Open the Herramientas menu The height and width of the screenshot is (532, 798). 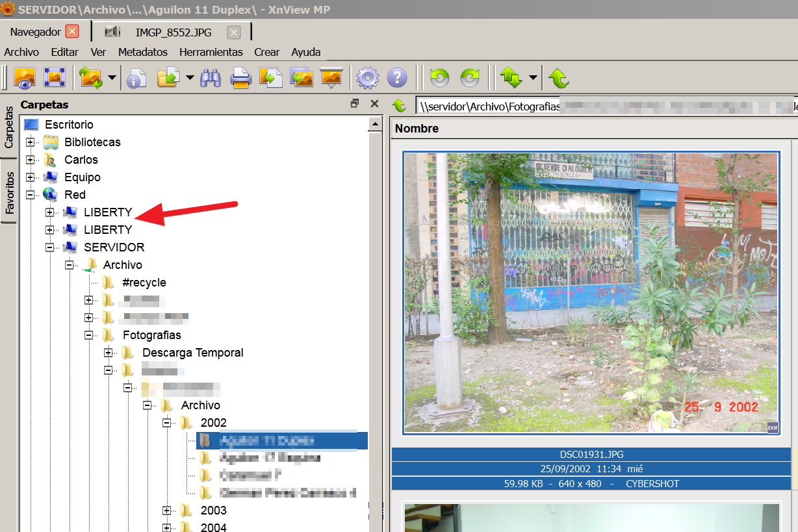click(211, 52)
